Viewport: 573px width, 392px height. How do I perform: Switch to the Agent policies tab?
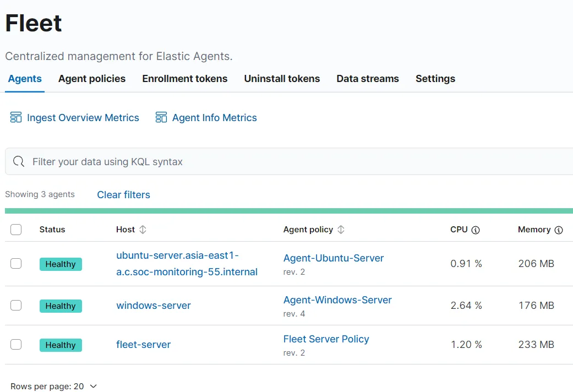(x=91, y=79)
